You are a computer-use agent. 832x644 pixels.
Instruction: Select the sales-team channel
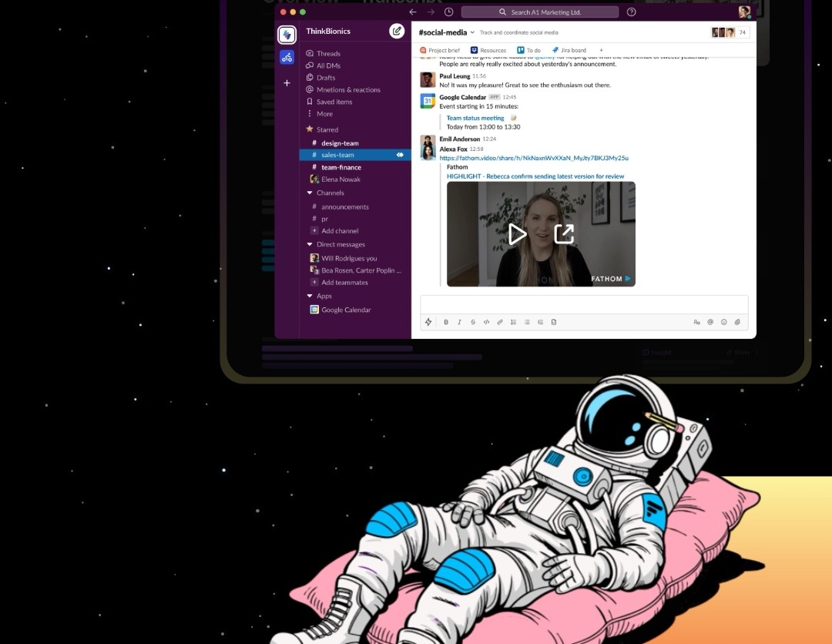[x=355, y=155]
